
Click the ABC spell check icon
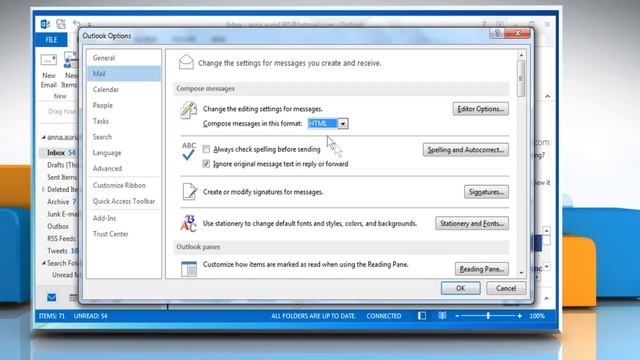click(189, 151)
